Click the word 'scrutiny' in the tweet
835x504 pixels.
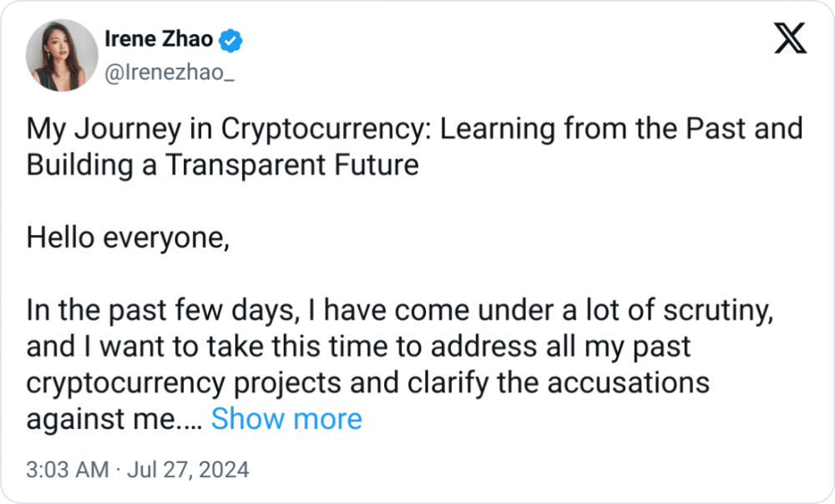click(x=717, y=310)
